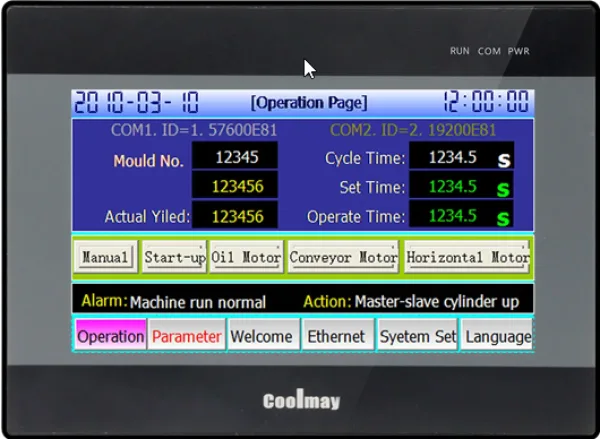Edit the Set Time value field
Viewport: 600px width, 439px height.
pos(461,185)
